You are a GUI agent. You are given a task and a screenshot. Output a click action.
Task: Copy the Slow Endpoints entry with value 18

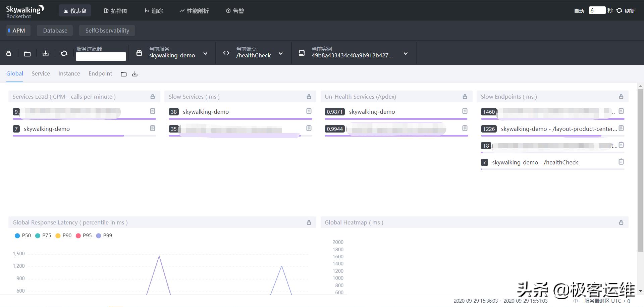(621, 145)
